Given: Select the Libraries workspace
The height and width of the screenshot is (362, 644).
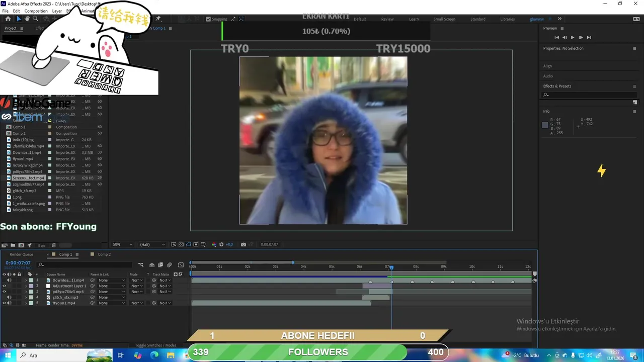Looking at the screenshot, I should pos(507,19).
